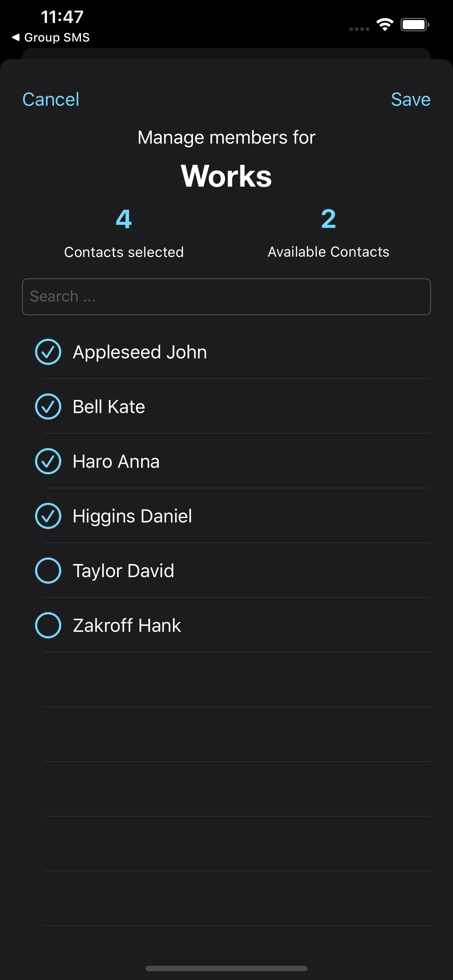Check the empty circle for Taylor David
The image size is (453, 980).
tap(48, 571)
